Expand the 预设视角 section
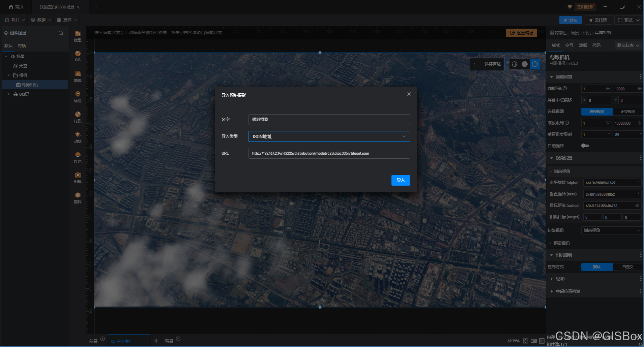Screen dimensions: 644x347 coord(551,243)
